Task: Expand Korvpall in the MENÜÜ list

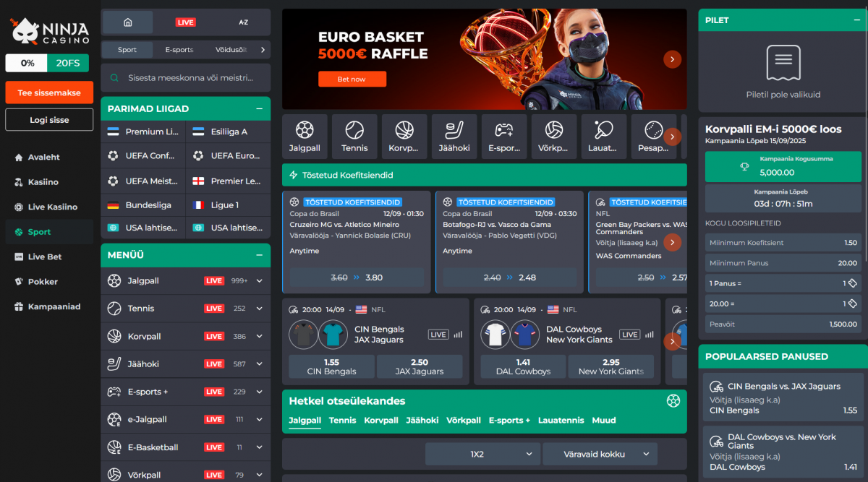Action: 258,336
